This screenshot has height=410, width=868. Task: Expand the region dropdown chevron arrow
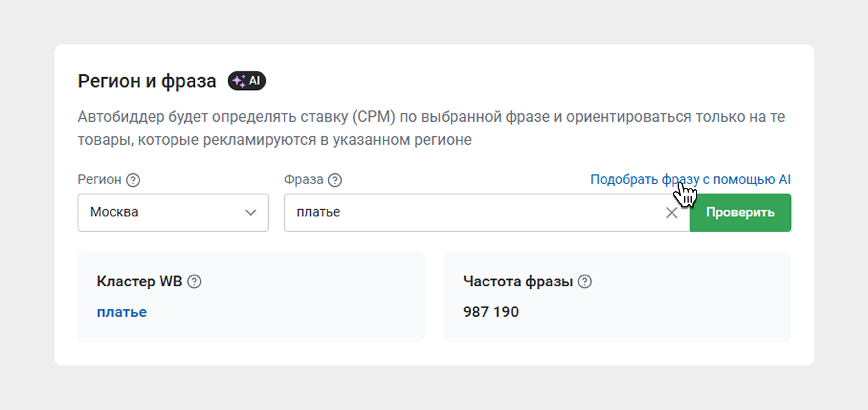point(250,213)
